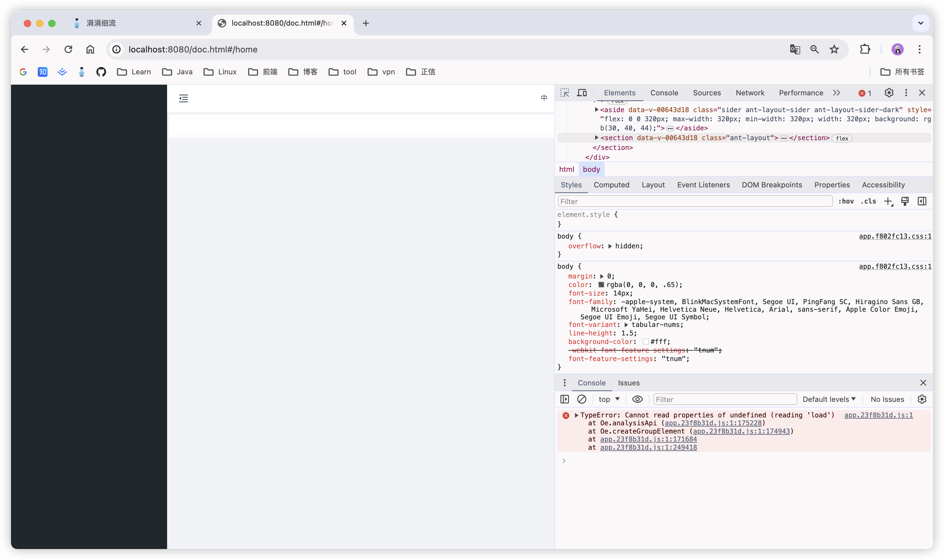The image size is (944, 560).
Task: Switch to the Computed styles tab
Action: pyautogui.click(x=611, y=185)
